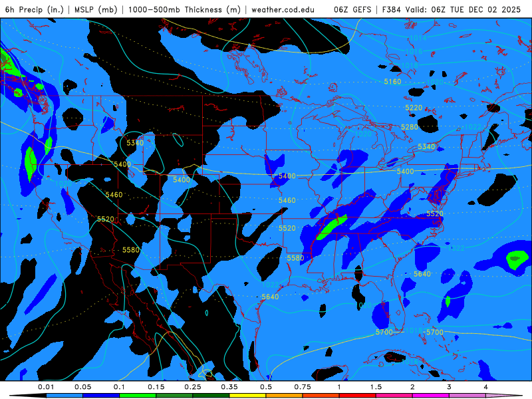Click the 'weather.cod.edu' site text
This screenshot has width=532, height=399.
[283, 9]
